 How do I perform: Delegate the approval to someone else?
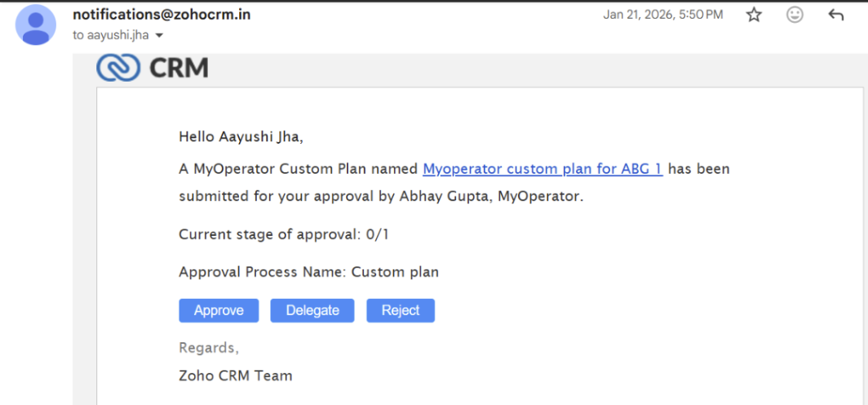pos(312,310)
